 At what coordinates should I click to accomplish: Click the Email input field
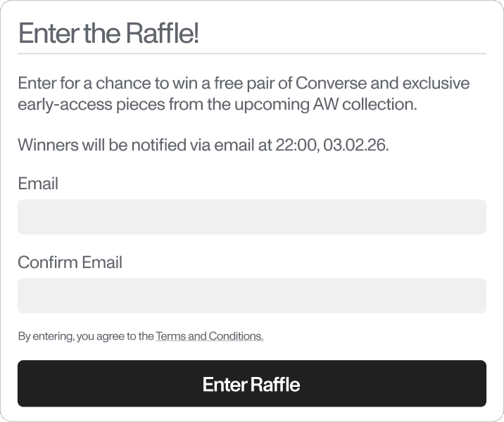pos(252,217)
